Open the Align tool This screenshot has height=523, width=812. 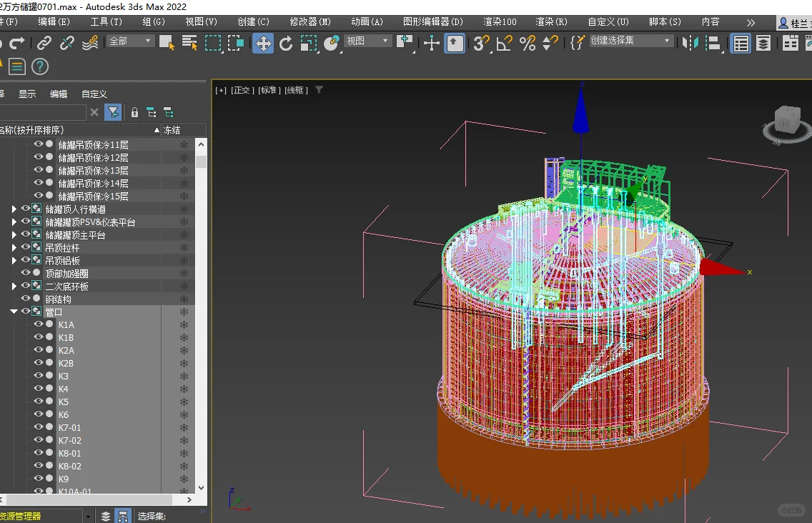[x=713, y=44]
